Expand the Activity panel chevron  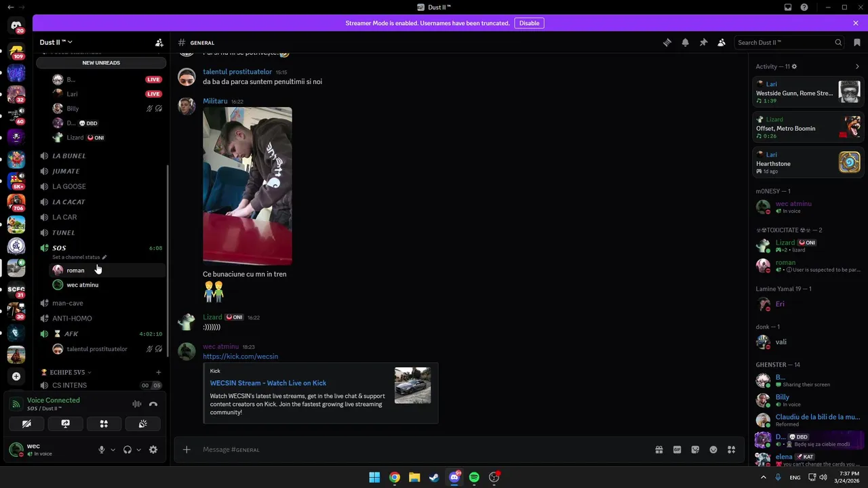point(857,66)
